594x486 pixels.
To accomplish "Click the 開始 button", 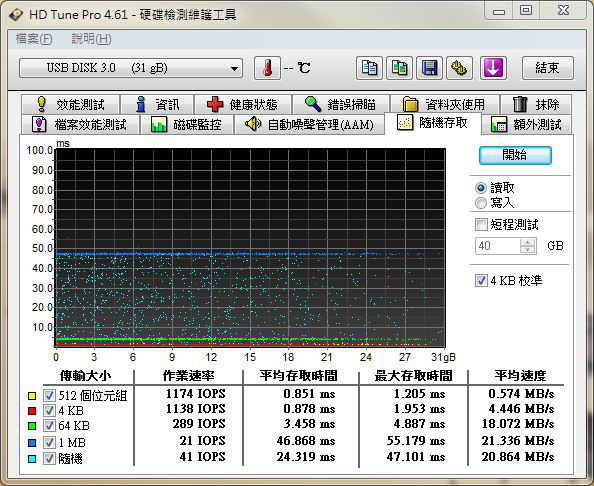I will click(515, 155).
